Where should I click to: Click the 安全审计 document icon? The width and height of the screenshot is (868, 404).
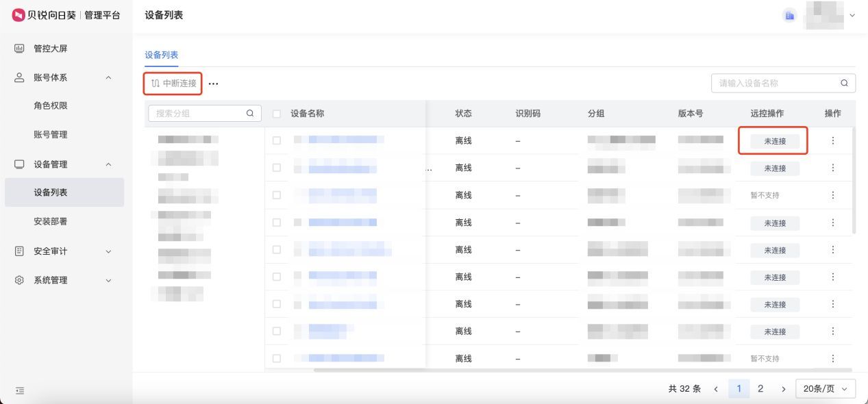pyautogui.click(x=19, y=251)
